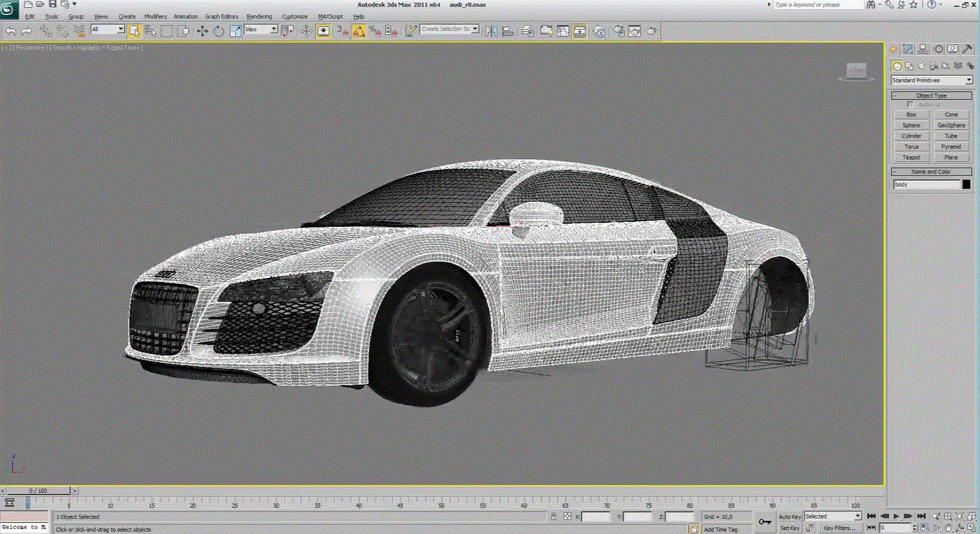The width and height of the screenshot is (980, 534).
Task: Click Use Pivot Point Center icon
Action: (x=288, y=31)
